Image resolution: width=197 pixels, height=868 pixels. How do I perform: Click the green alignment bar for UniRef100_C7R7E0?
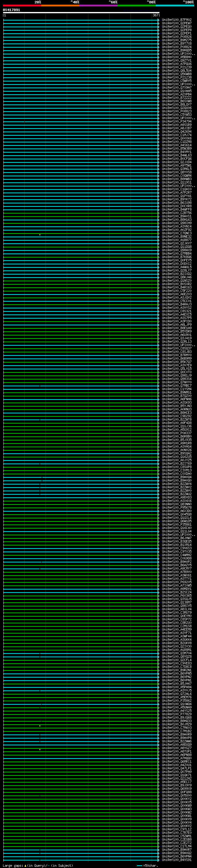81,833
